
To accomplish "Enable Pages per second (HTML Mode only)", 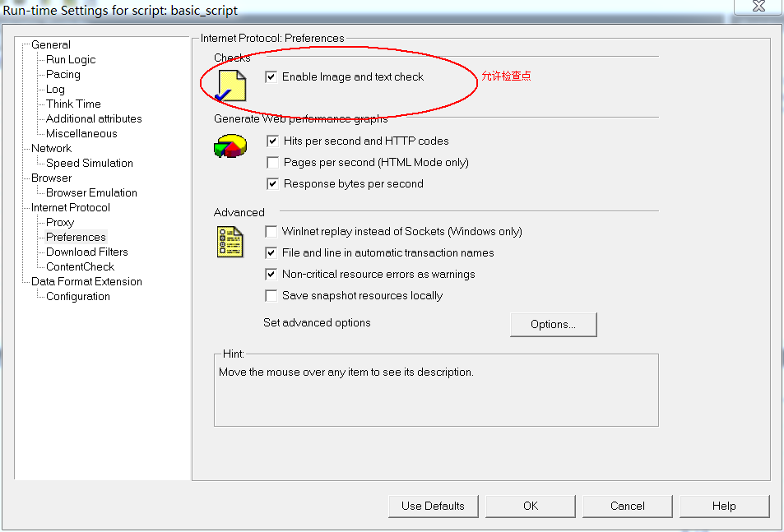I will click(272, 163).
